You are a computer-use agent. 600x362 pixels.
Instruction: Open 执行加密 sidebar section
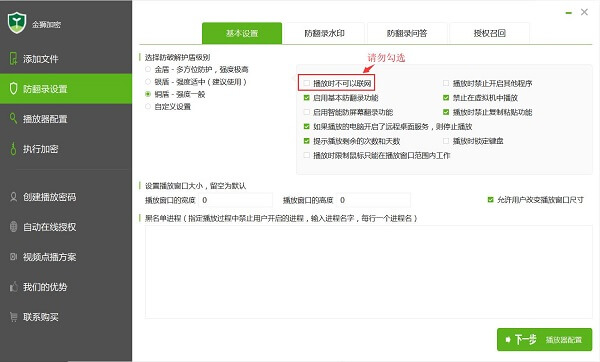click(66, 149)
